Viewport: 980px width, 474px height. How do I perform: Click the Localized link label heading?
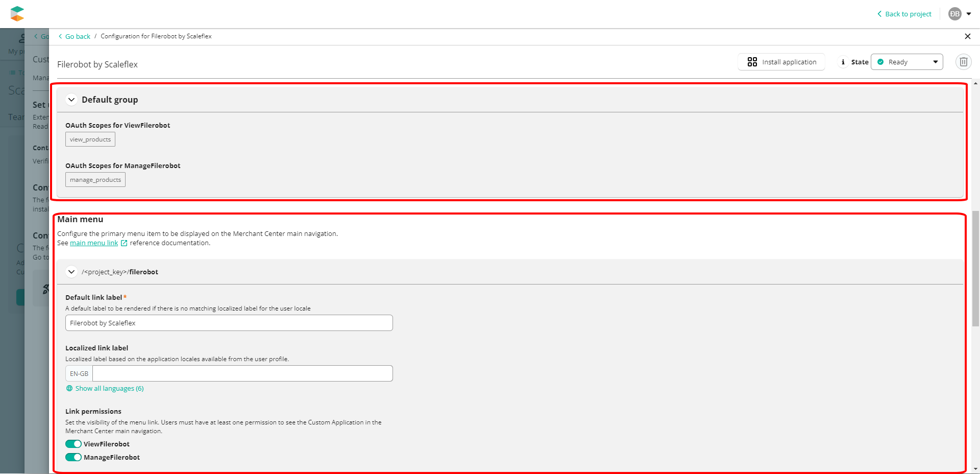coord(97,348)
